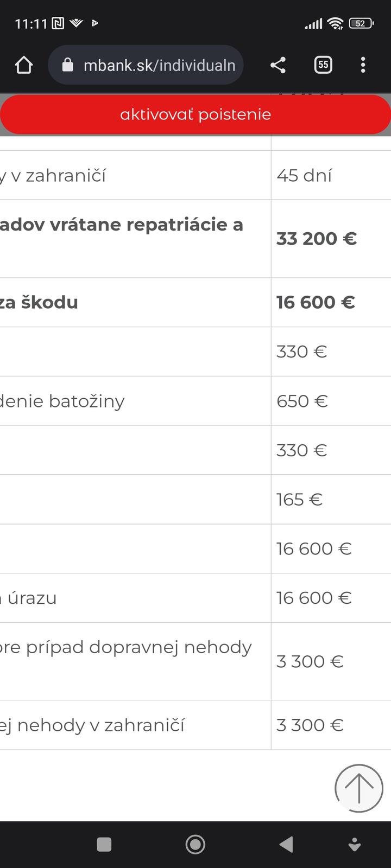The height and width of the screenshot is (868, 391).
Task: Tap the 650 € baggage amount cell
Action: click(302, 401)
